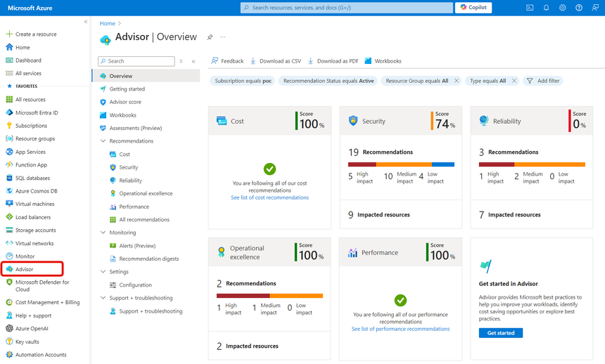605x364 pixels.
Task: Click Download as CSV icon
Action: 253,61
